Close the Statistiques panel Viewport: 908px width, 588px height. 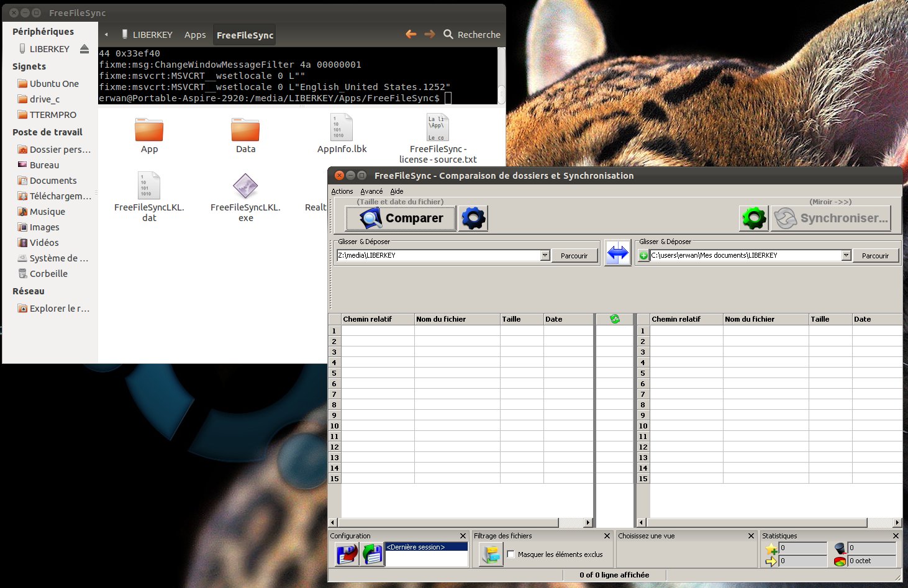pos(896,536)
